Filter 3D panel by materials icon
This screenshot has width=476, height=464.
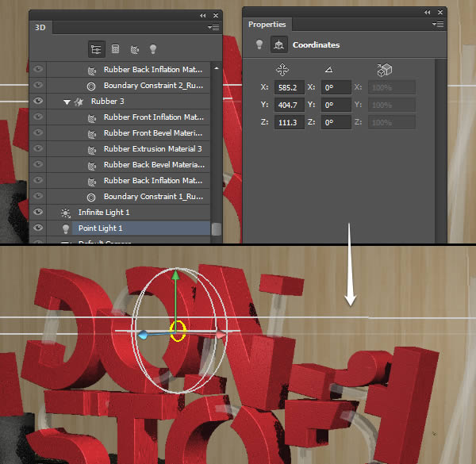tap(135, 49)
